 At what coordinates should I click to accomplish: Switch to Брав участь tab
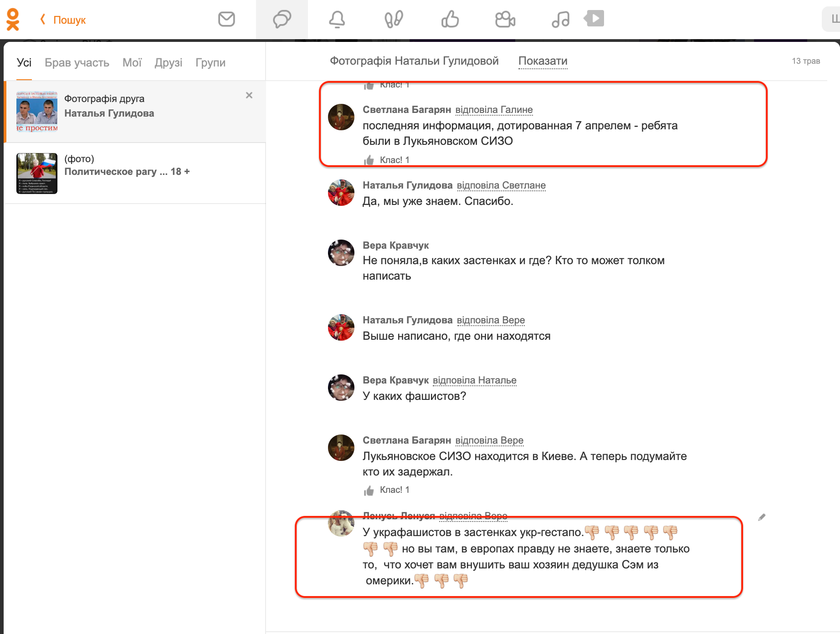click(x=77, y=63)
